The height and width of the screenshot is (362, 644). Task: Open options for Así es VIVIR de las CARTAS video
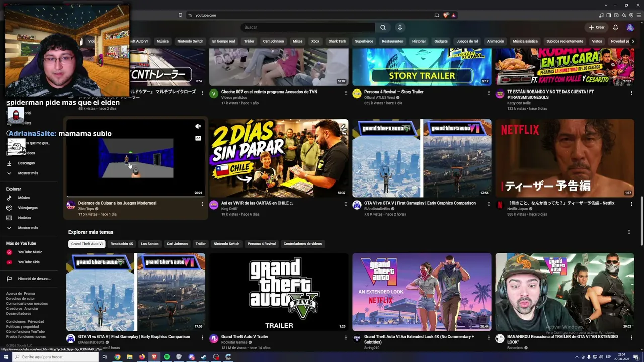point(346,204)
